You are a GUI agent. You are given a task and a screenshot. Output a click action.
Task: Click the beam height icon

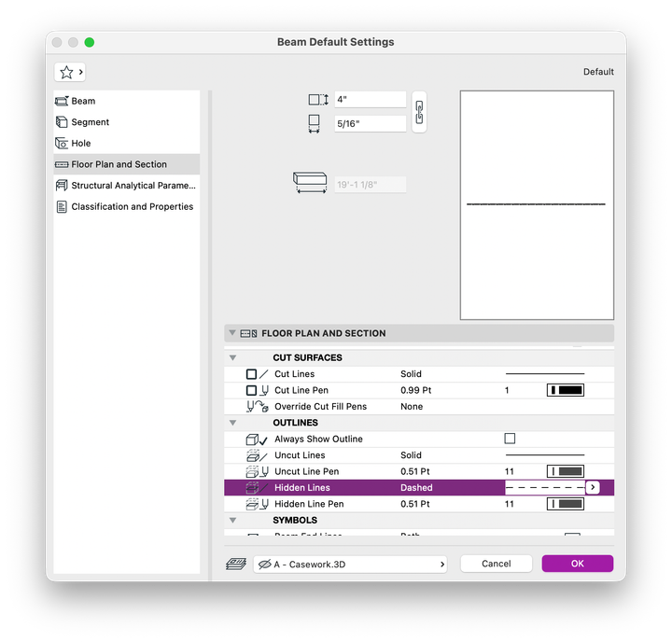pyautogui.click(x=318, y=100)
